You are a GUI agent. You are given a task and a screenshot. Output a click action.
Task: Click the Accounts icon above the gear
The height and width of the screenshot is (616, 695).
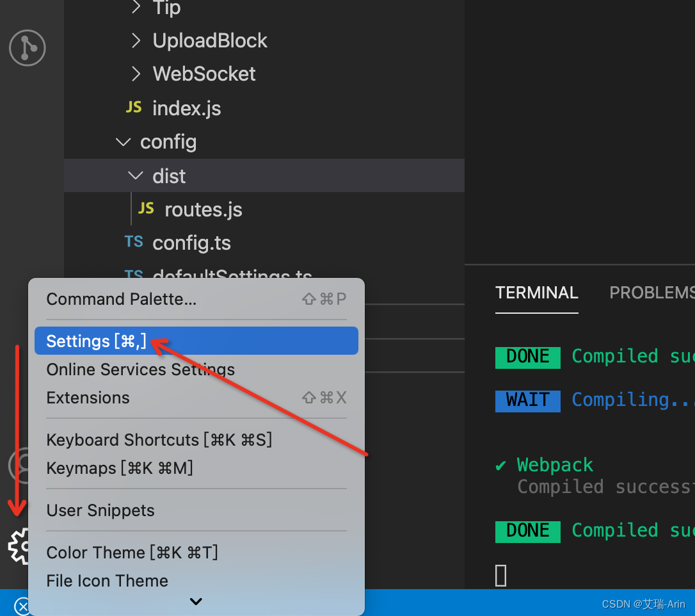coord(19,466)
